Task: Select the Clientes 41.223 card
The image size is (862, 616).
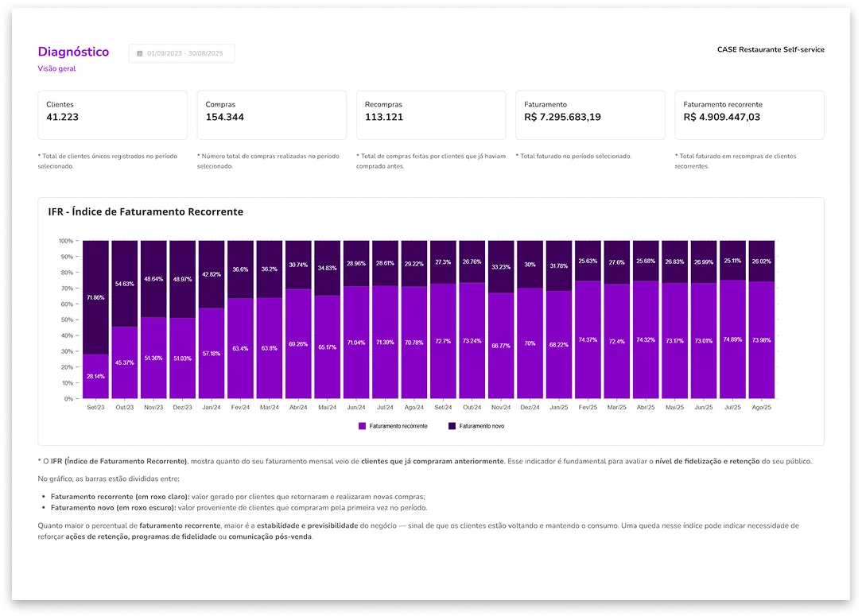Action: (x=112, y=115)
